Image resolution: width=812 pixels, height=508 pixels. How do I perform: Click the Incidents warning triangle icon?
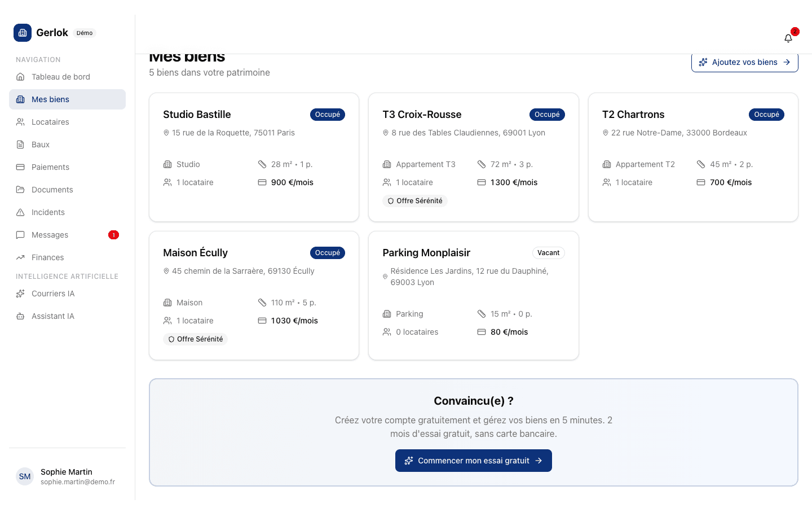click(x=20, y=212)
